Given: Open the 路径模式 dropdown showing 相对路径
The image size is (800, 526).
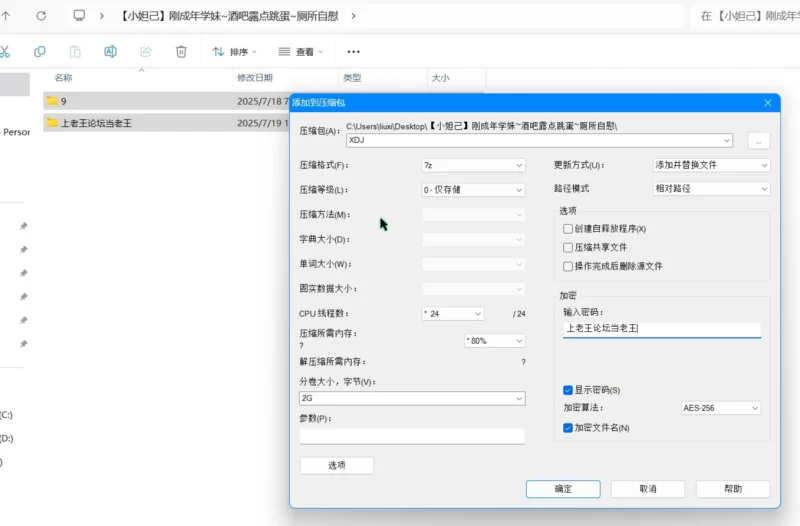Looking at the screenshot, I should click(x=711, y=189).
